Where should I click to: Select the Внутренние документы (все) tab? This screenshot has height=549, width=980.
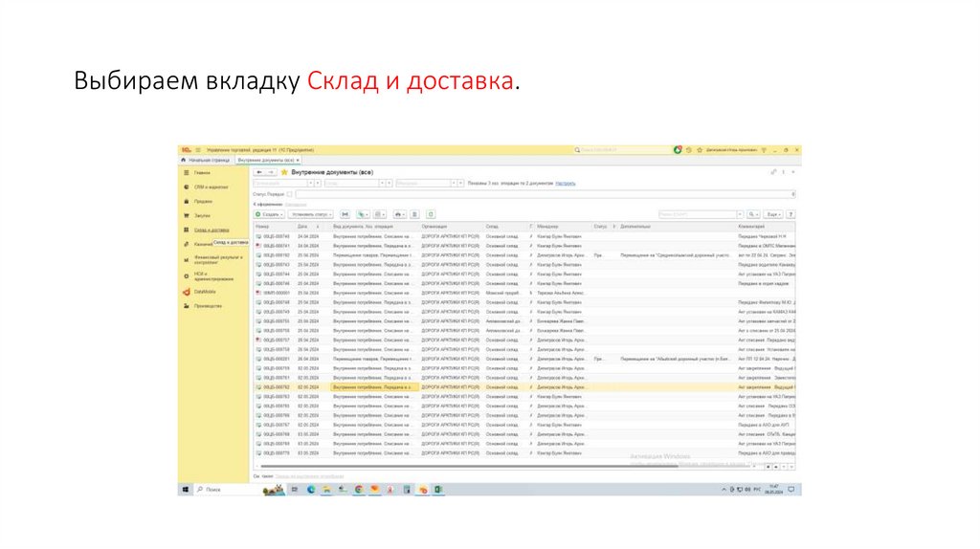pyautogui.click(x=266, y=160)
